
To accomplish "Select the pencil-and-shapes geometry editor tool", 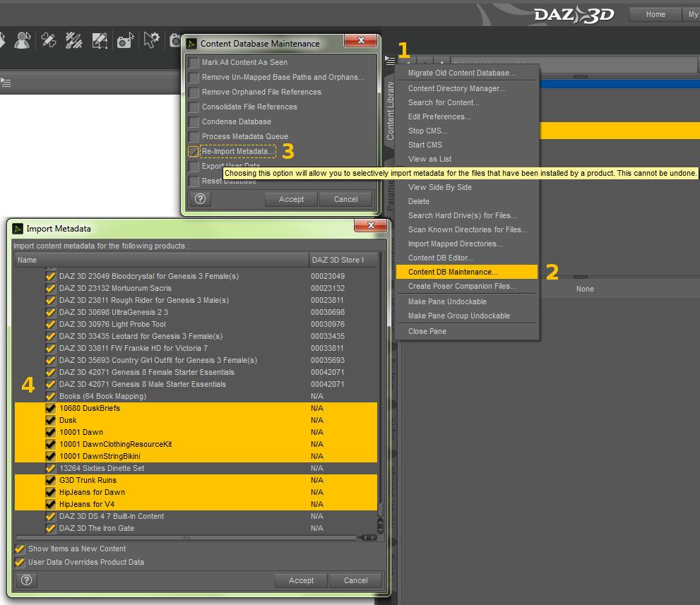I will [48, 40].
